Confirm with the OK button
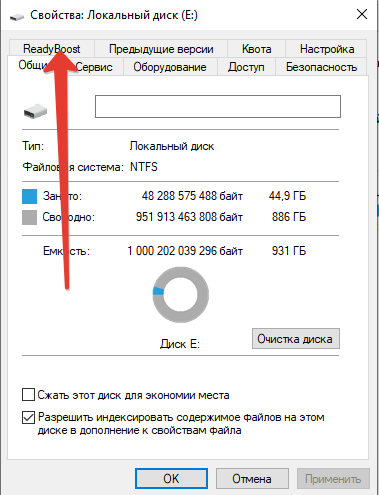The height and width of the screenshot is (495, 379). coord(171,479)
